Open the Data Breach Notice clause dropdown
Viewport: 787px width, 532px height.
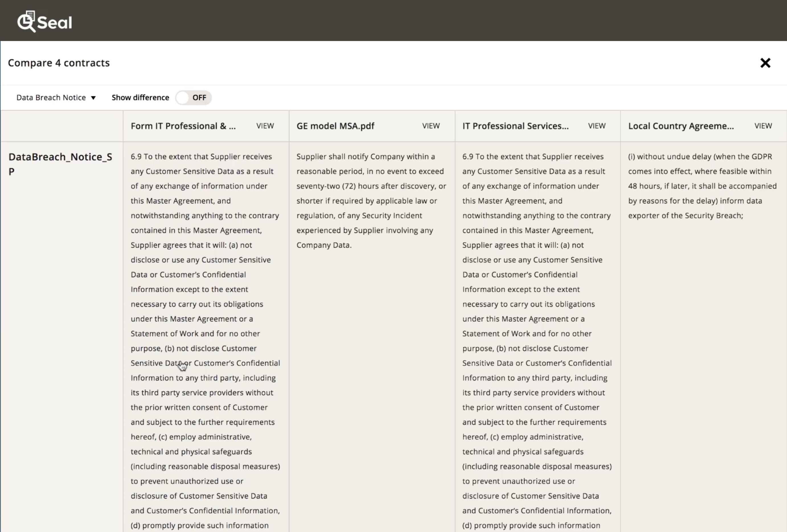click(56, 98)
